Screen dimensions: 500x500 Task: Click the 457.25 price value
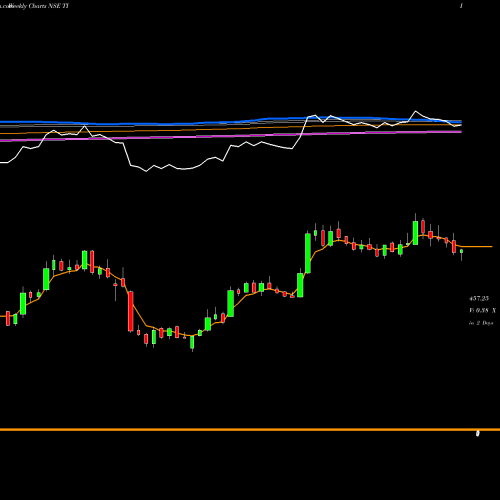pos(479,298)
